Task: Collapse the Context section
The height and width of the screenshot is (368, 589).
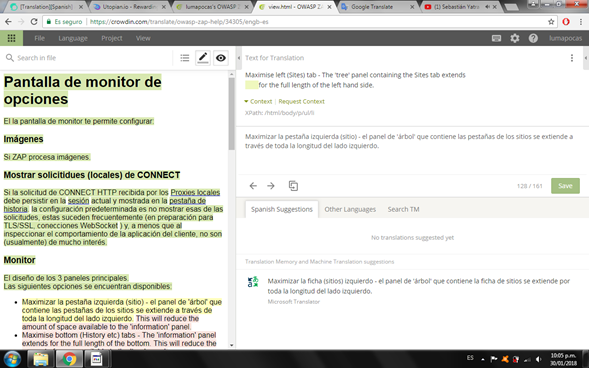Action: click(x=258, y=101)
